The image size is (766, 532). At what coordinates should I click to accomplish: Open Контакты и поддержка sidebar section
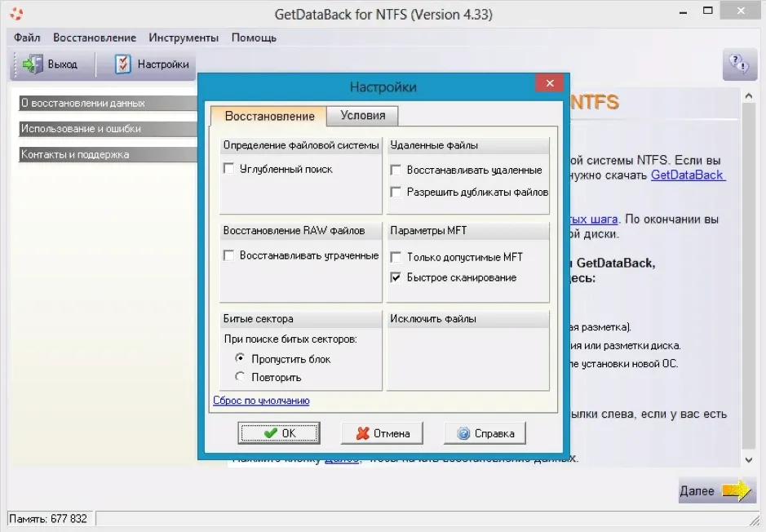(x=108, y=154)
